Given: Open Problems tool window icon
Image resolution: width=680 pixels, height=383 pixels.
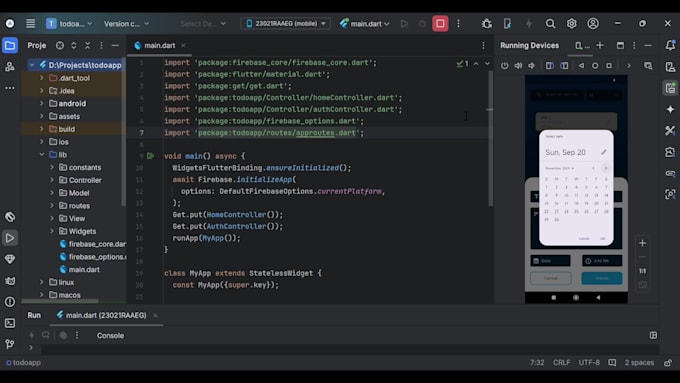Looking at the screenshot, I should 10,302.
